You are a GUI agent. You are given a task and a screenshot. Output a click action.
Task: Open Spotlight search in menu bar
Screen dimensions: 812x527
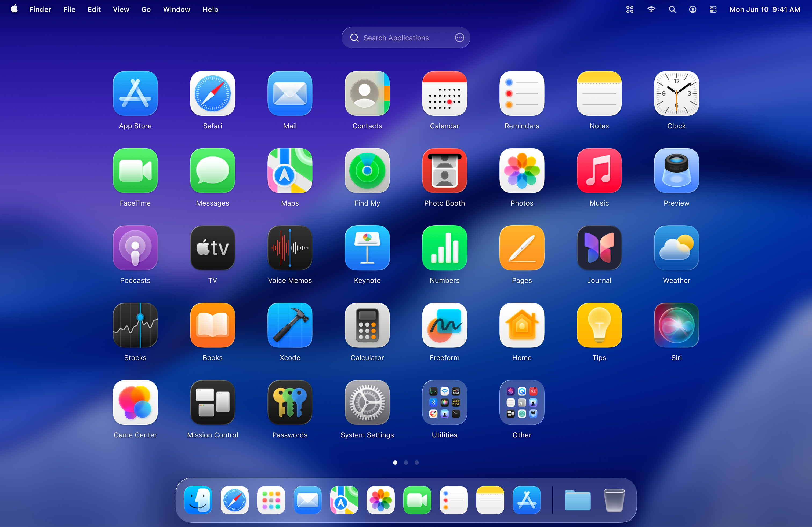[x=672, y=9]
